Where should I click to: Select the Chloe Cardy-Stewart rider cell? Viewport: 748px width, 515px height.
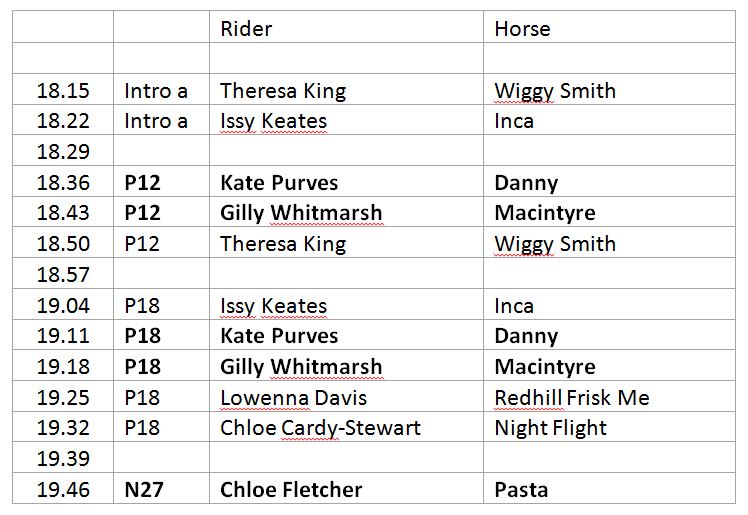tap(320, 428)
